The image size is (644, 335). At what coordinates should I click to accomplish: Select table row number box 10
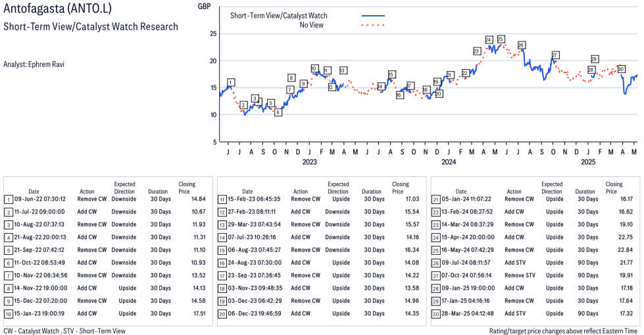9,314
